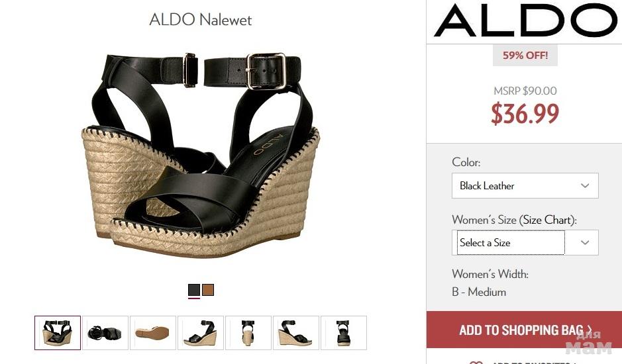Screen dimensions: 622x364
Task: Select the tan brown color swatch
Action: [208, 290]
